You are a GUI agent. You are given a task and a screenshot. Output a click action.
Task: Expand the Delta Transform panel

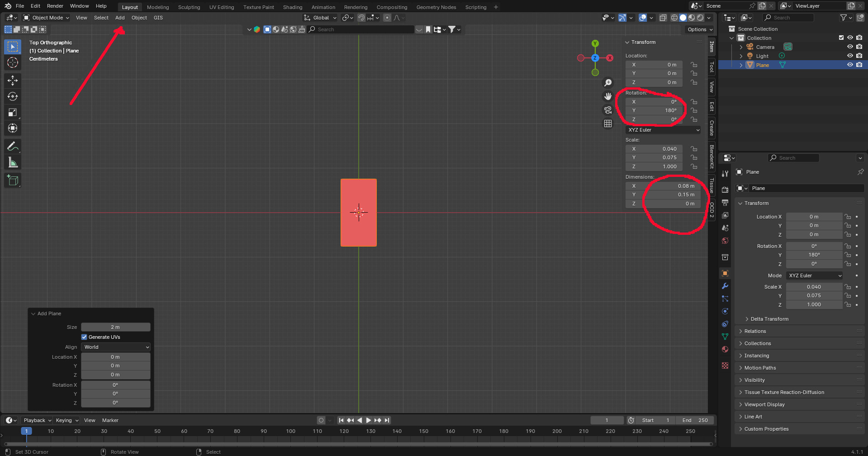tap(769, 319)
